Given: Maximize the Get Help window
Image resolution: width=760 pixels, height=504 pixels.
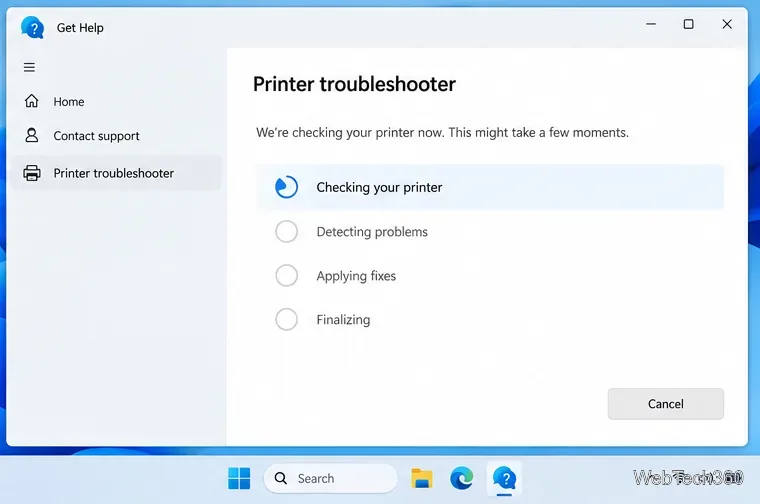Looking at the screenshot, I should pyautogui.click(x=688, y=24).
